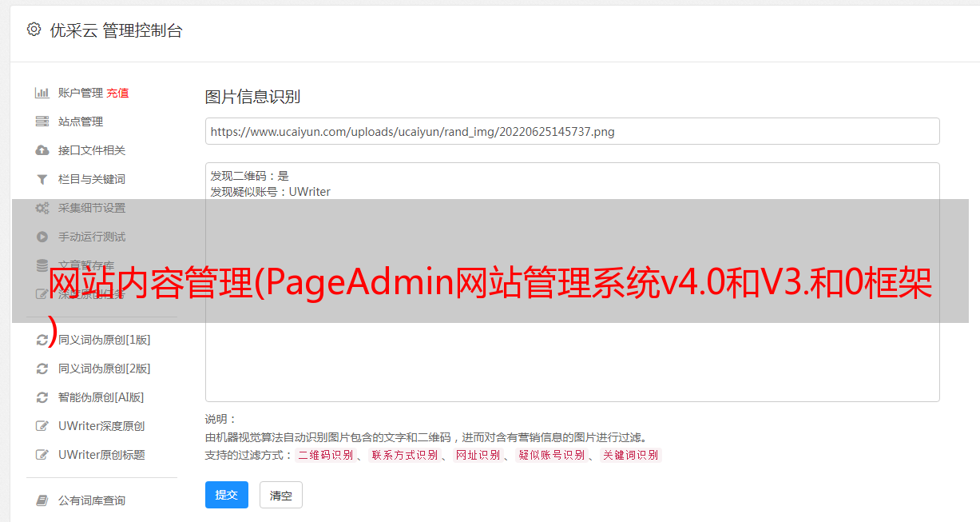This screenshot has height=522, width=980.
Task: Open the 站点管理 menu item
Action: pyautogui.click(x=81, y=122)
